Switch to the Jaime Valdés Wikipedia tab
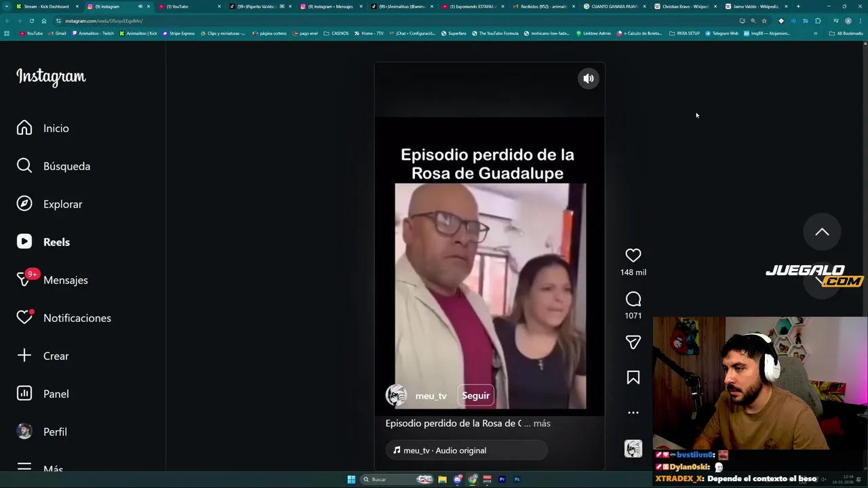Viewport: 868px width, 488px height. click(x=756, y=6)
